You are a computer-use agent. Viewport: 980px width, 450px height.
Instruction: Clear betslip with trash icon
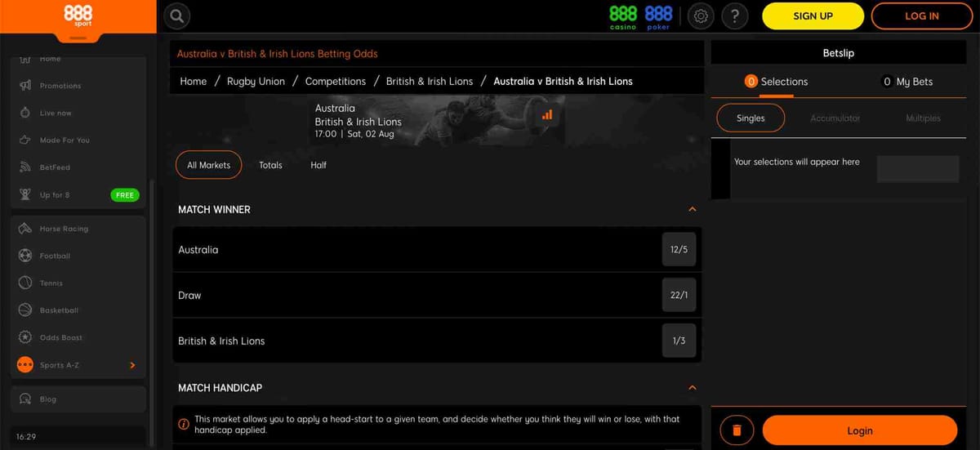[737, 430]
